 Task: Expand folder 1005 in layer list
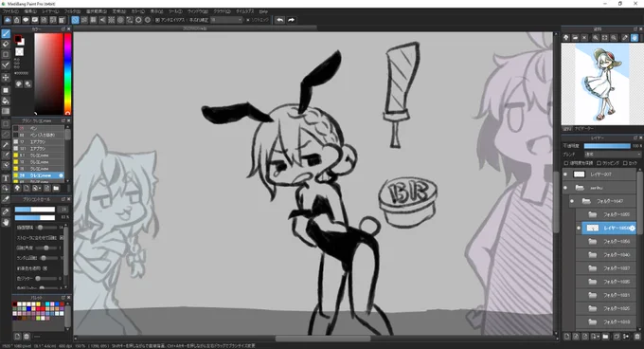(592, 214)
